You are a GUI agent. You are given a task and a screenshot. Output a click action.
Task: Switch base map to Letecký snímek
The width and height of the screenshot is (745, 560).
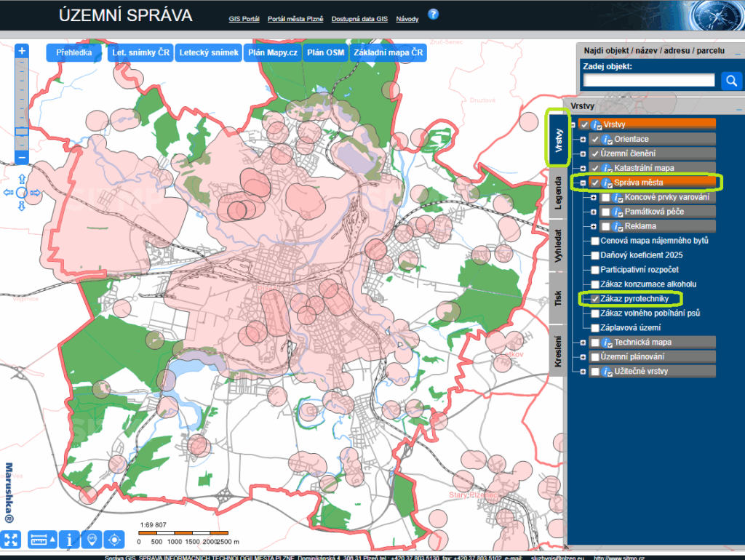tap(209, 53)
